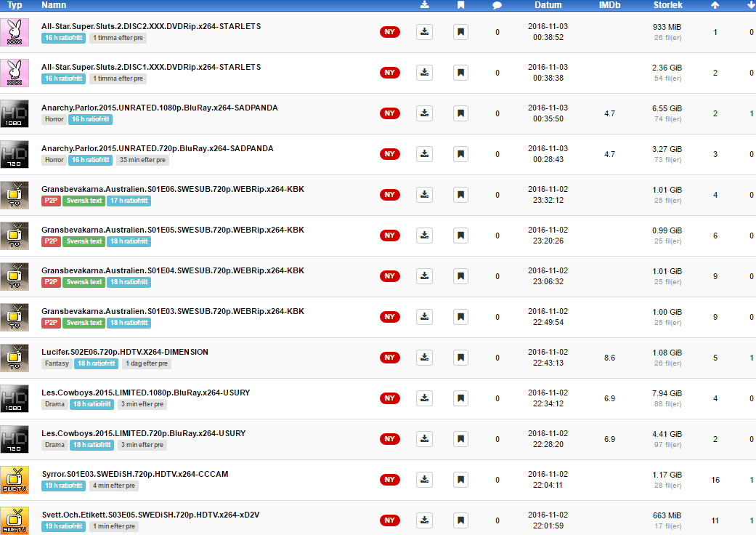Click 1 dag efter pre tag on Lucifer
756x535 pixels.
147,363
